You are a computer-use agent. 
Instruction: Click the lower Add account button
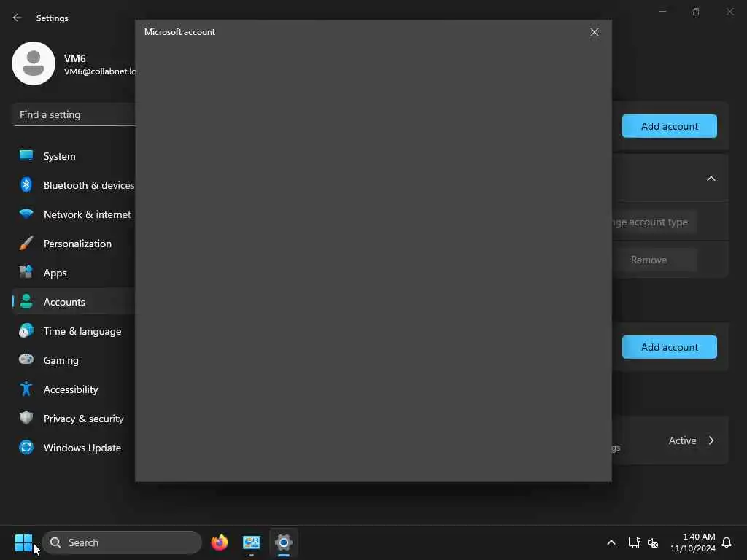click(x=669, y=347)
